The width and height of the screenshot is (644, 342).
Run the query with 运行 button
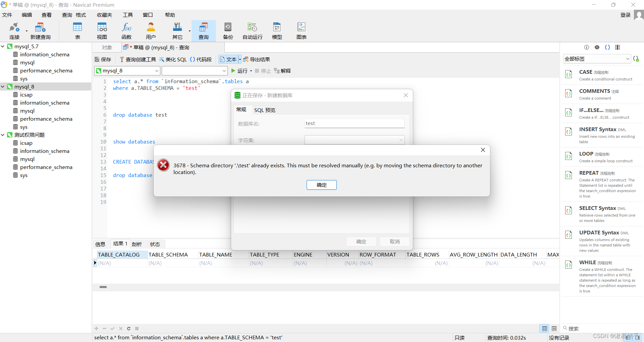click(239, 71)
